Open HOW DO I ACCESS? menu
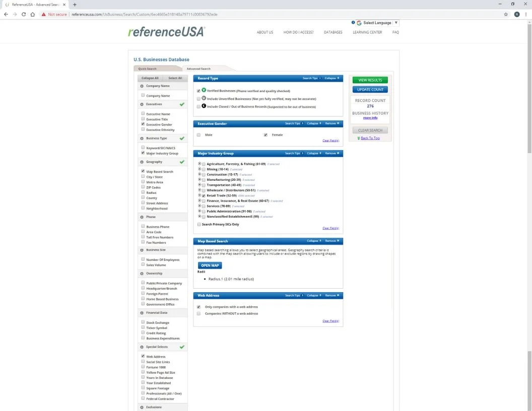This screenshot has height=411, width=532. click(298, 32)
